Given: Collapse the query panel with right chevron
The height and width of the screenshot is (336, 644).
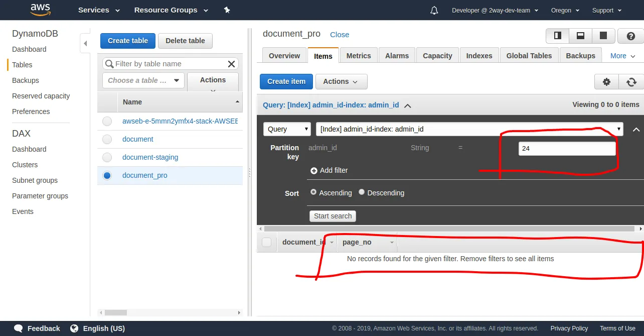Looking at the screenshot, I should pos(636,130).
